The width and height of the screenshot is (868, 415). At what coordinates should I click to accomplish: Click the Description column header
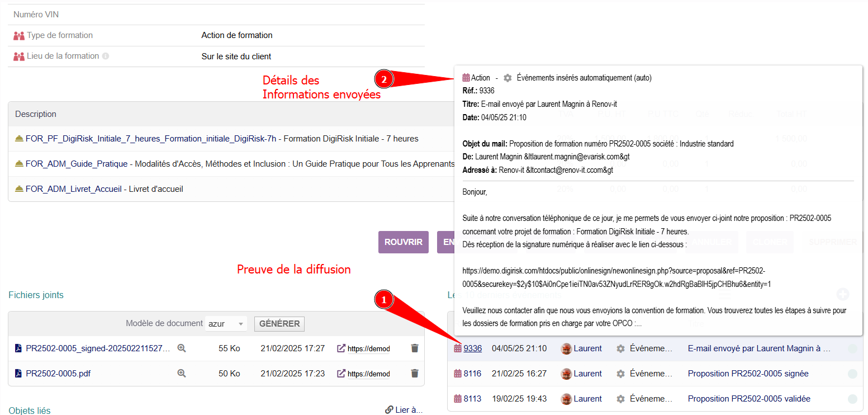[36, 114]
